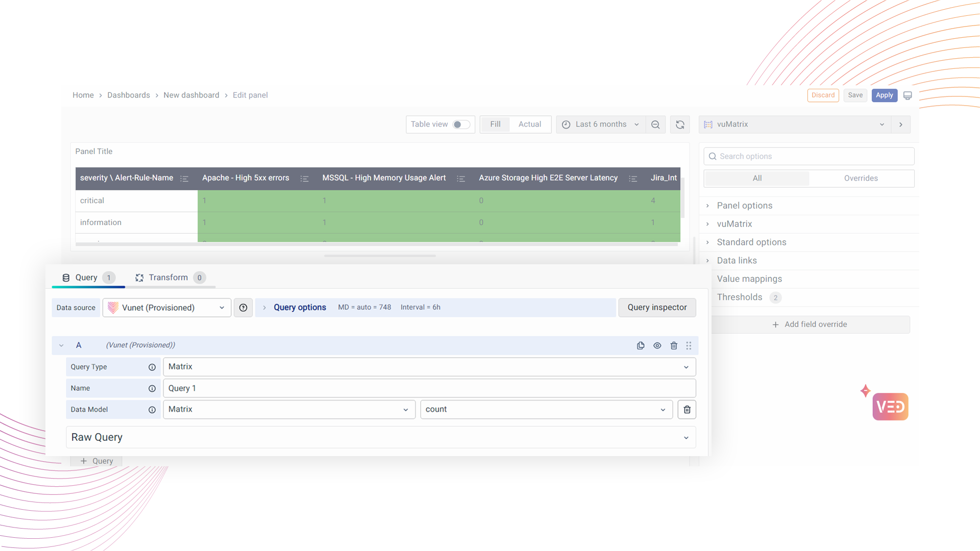This screenshot has width=980, height=551.
Task: Remove count metric with trash button
Action: pos(687,409)
